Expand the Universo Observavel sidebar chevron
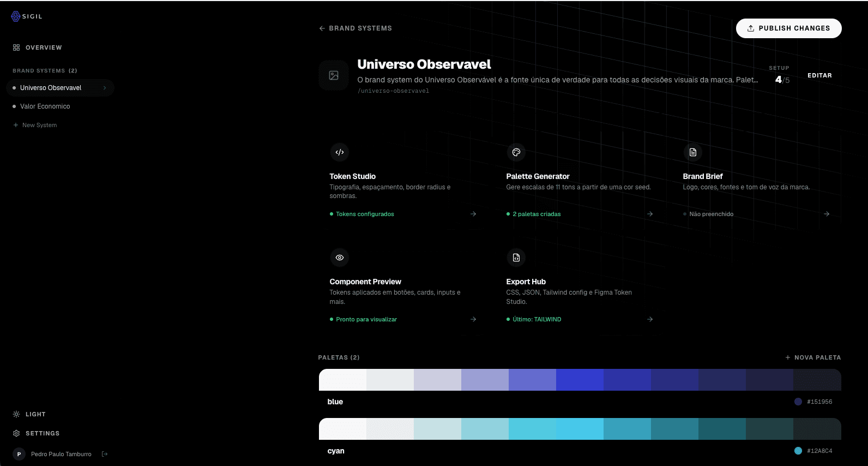 105,88
